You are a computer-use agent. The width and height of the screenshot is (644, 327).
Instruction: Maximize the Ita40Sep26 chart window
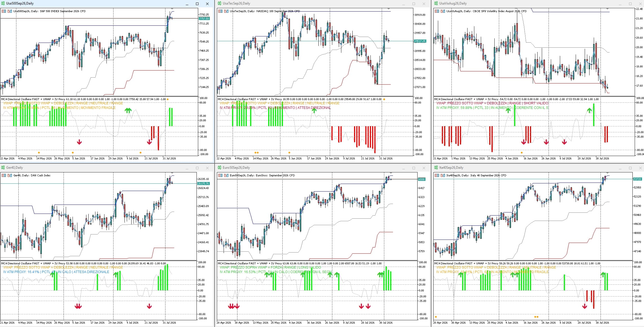(x=630, y=168)
